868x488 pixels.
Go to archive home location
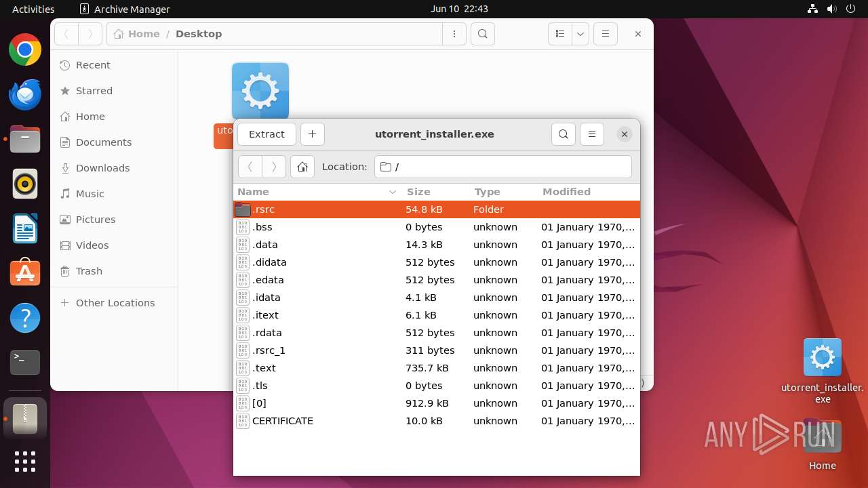pyautogui.click(x=302, y=167)
